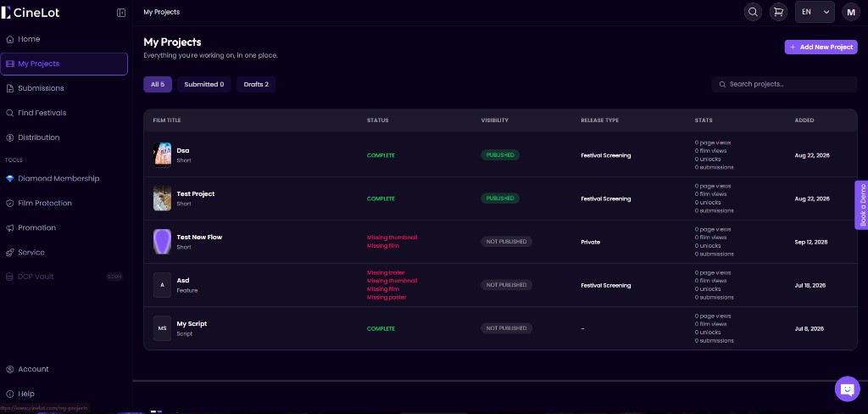The height and width of the screenshot is (414, 868).
Task: Click the CineLot logo
Action: [31, 12]
